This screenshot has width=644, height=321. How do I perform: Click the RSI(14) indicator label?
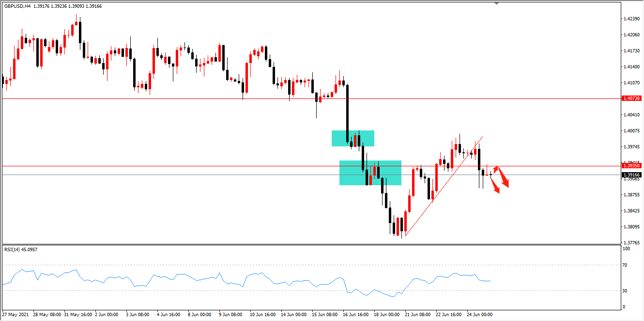(13, 249)
